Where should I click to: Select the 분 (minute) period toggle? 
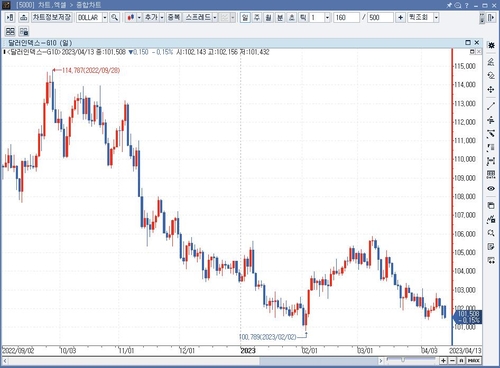[x=280, y=17]
